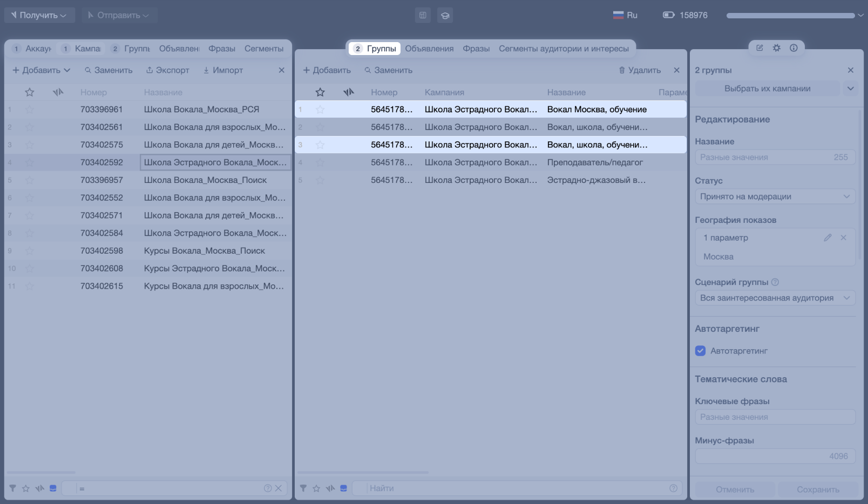Screen dimensions: 868x504
Task: Switch to left Аккаунты tab
Action: [32, 49]
